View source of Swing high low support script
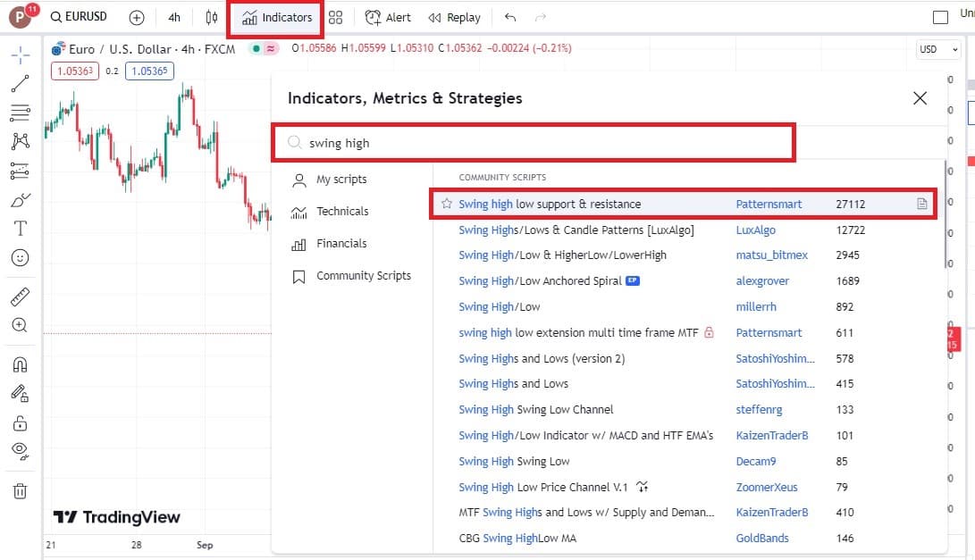Viewport: 975px width, 560px height. pos(922,204)
